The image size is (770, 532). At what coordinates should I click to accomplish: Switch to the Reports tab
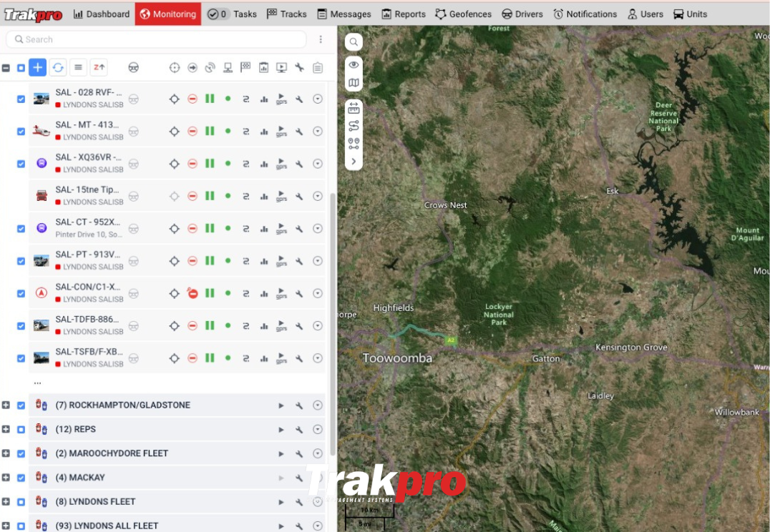pos(404,14)
